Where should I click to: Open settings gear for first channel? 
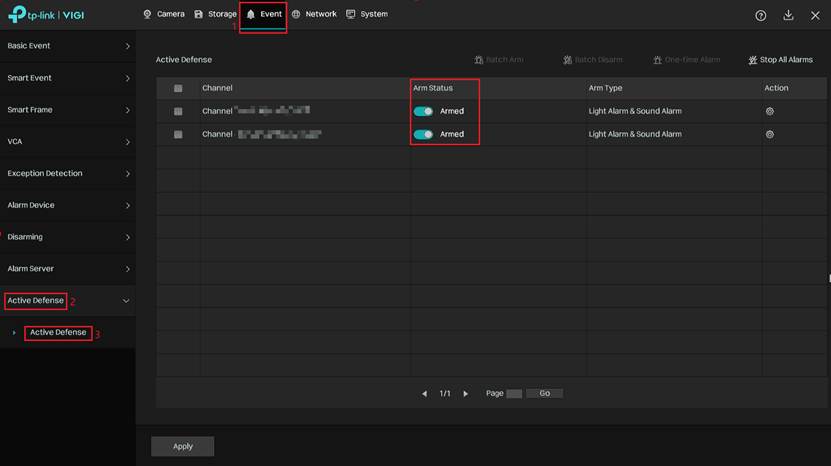pos(770,111)
